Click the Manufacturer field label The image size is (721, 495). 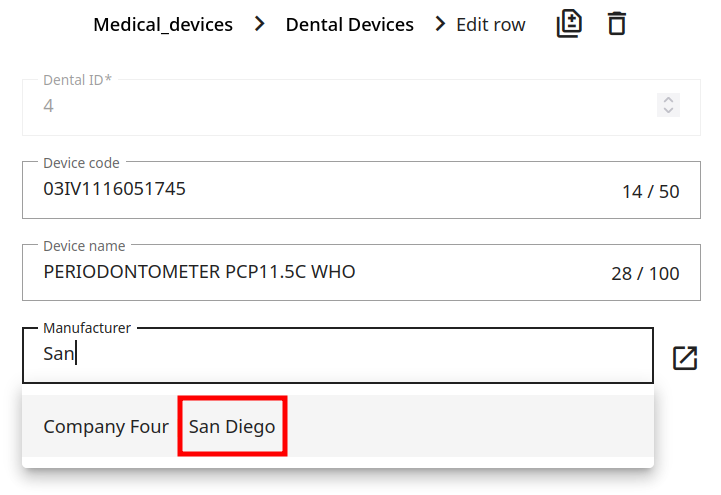click(86, 328)
